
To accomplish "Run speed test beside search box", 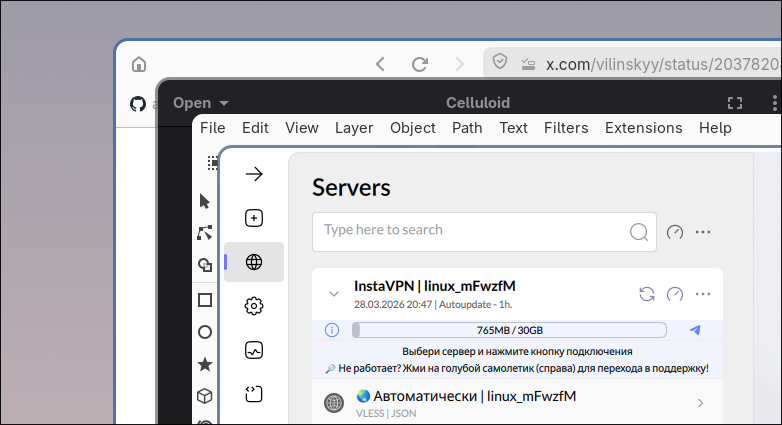I will click(675, 232).
